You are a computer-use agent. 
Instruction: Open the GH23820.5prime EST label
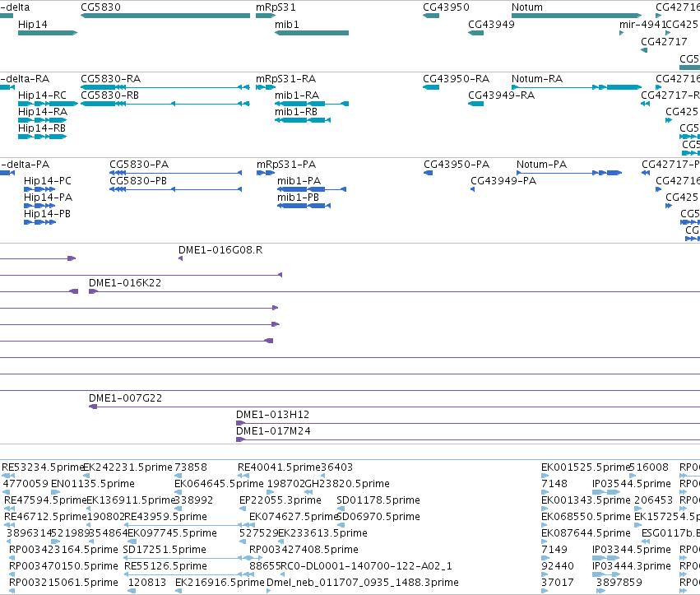[347, 484]
